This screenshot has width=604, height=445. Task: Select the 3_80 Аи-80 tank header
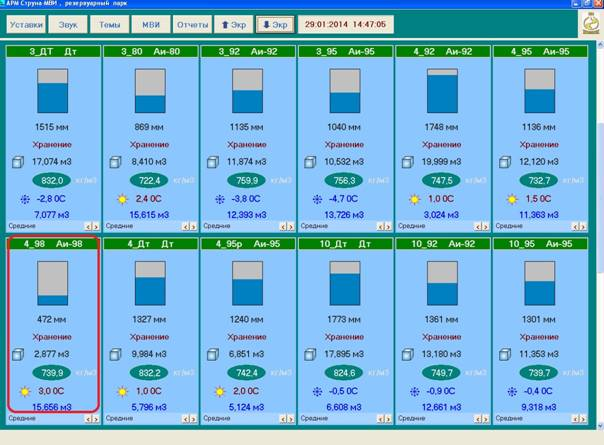[x=151, y=52]
